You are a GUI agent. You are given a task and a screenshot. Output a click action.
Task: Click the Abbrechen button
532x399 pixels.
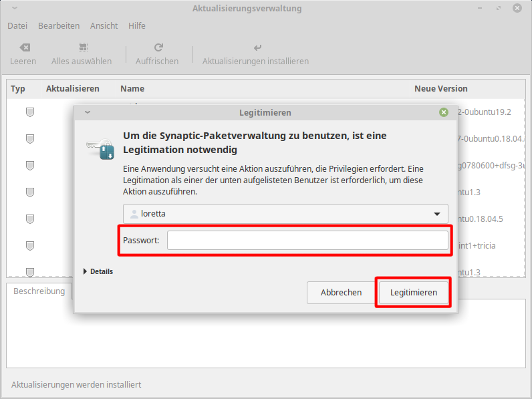341,293
